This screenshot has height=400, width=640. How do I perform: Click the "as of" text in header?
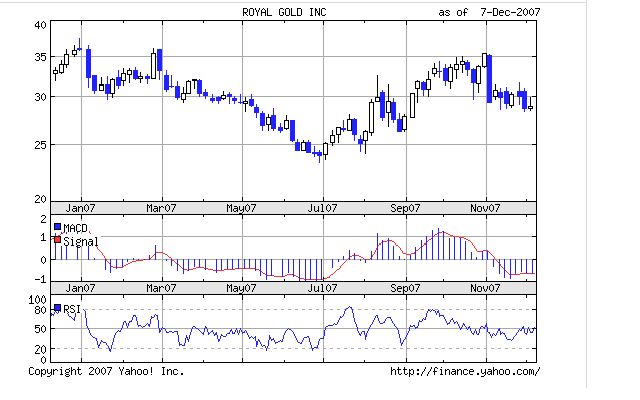click(453, 12)
